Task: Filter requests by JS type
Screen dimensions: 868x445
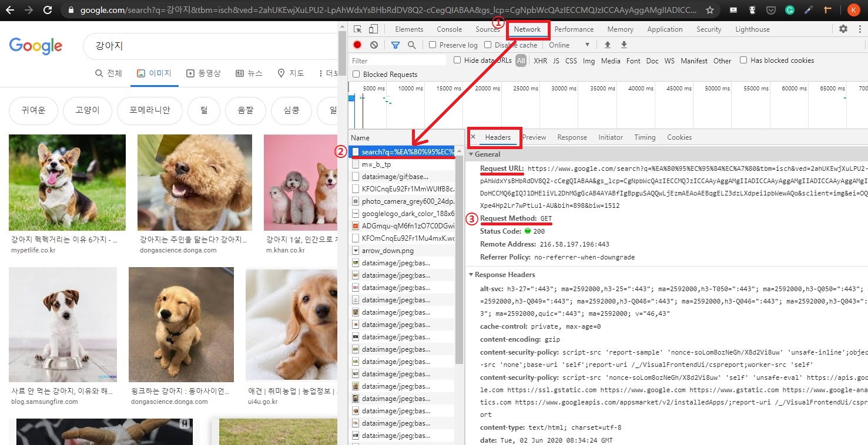Action: click(556, 60)
